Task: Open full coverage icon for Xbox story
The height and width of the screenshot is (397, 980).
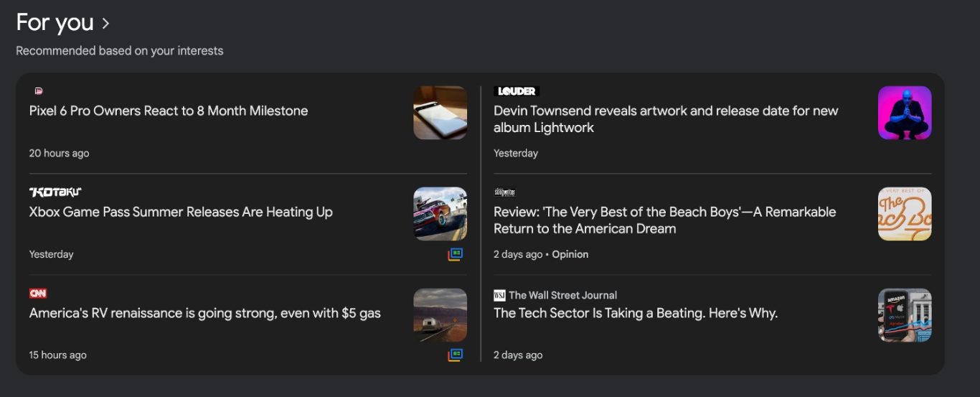Action: tap(455, 254)
